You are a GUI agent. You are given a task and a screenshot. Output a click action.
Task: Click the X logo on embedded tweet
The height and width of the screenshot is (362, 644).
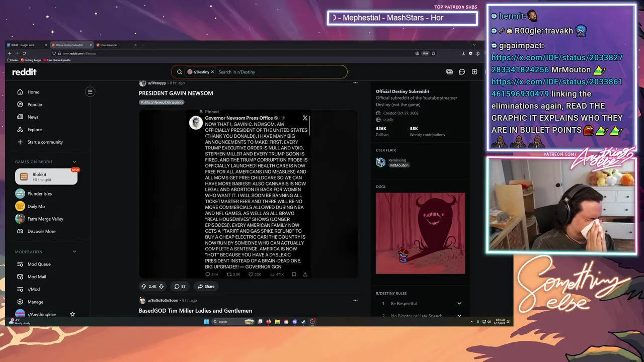tap(305, 118)
